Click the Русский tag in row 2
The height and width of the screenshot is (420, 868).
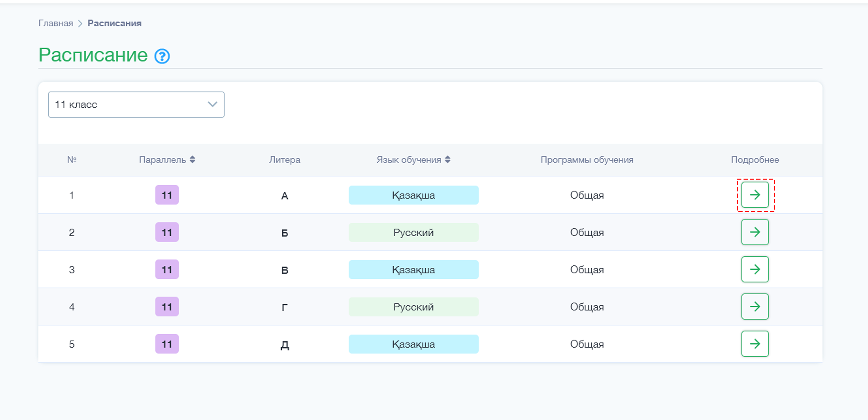coord(413,232)
